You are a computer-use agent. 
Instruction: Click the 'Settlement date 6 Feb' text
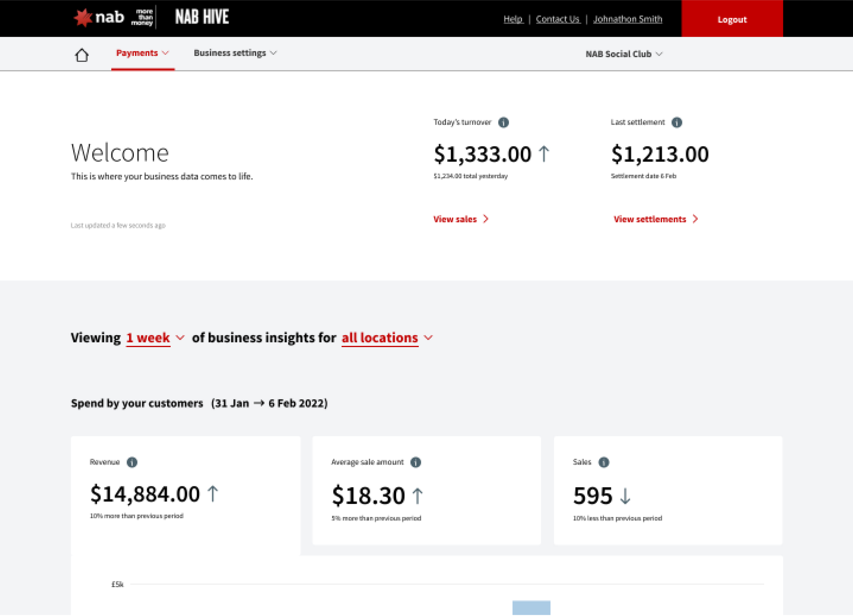(x=644, y=176)
